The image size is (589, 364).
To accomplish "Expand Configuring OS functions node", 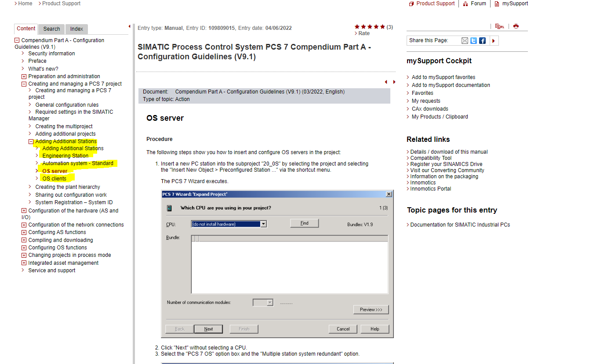I will pyautogui.click(x=24, y=248).
